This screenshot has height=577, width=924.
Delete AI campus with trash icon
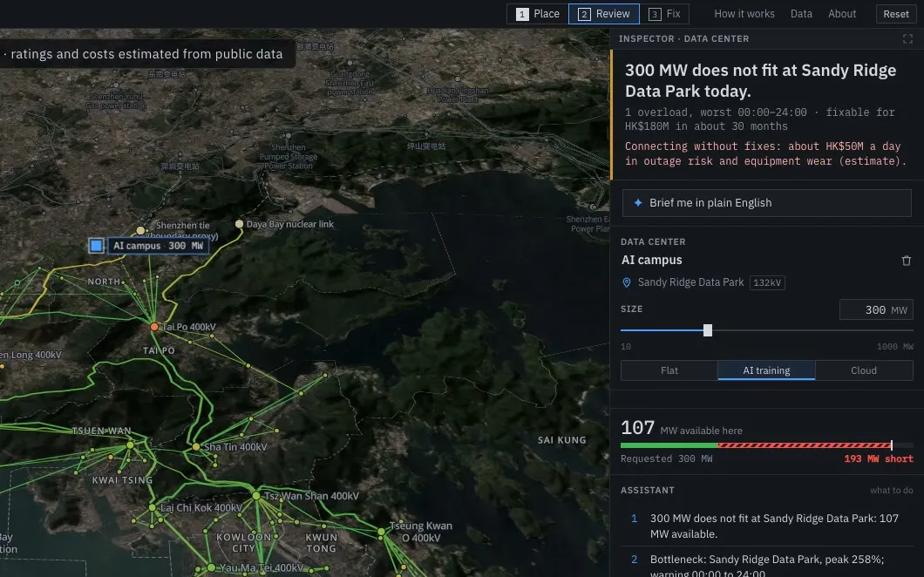(x=907, y=261)
